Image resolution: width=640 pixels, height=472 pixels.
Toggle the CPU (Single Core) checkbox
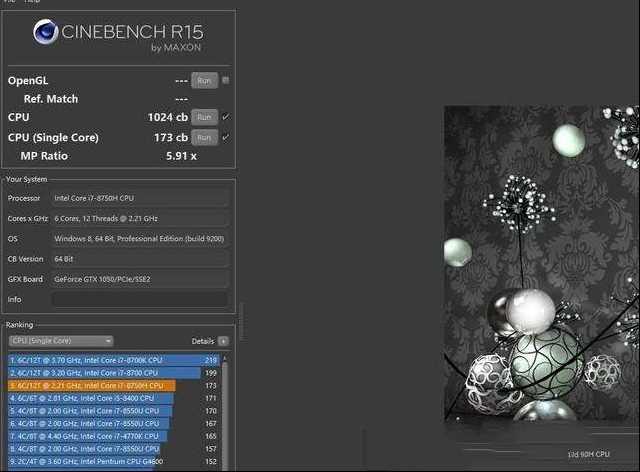(x=226, y=137)
